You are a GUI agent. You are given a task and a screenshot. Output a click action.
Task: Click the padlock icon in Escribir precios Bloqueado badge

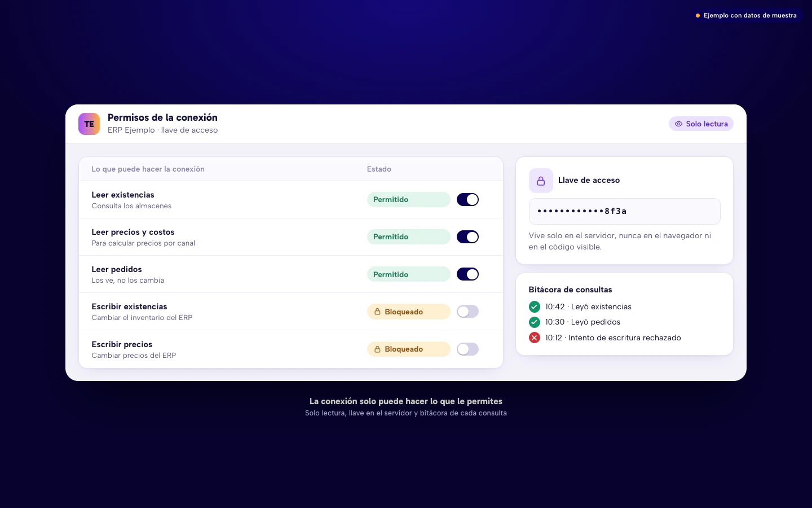(377, 349)
